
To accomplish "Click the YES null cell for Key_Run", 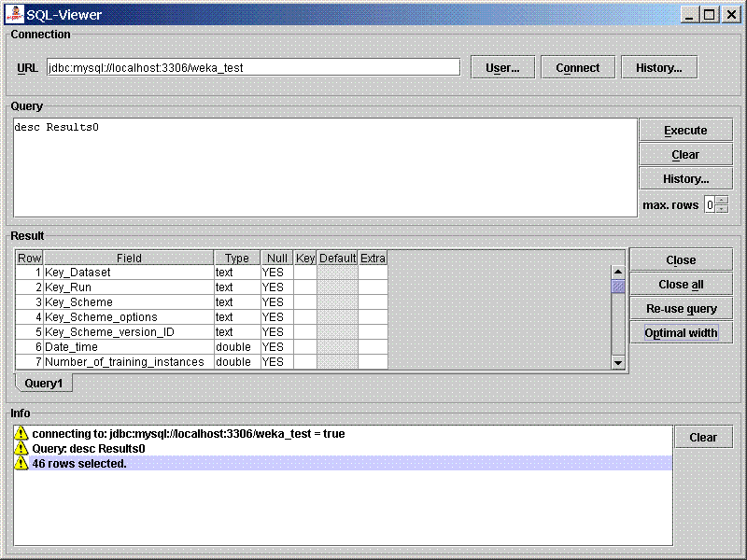I will pos(276,287).
